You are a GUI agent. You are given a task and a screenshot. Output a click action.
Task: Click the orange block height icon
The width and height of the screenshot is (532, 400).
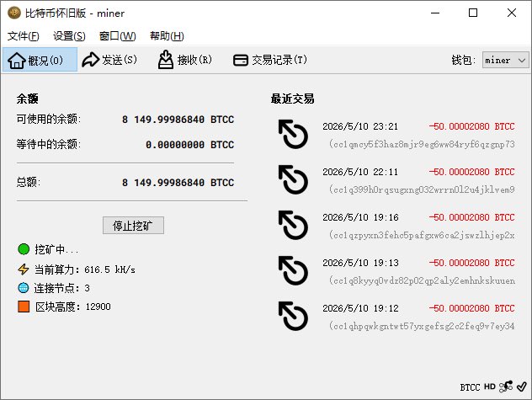click(24, 307)
